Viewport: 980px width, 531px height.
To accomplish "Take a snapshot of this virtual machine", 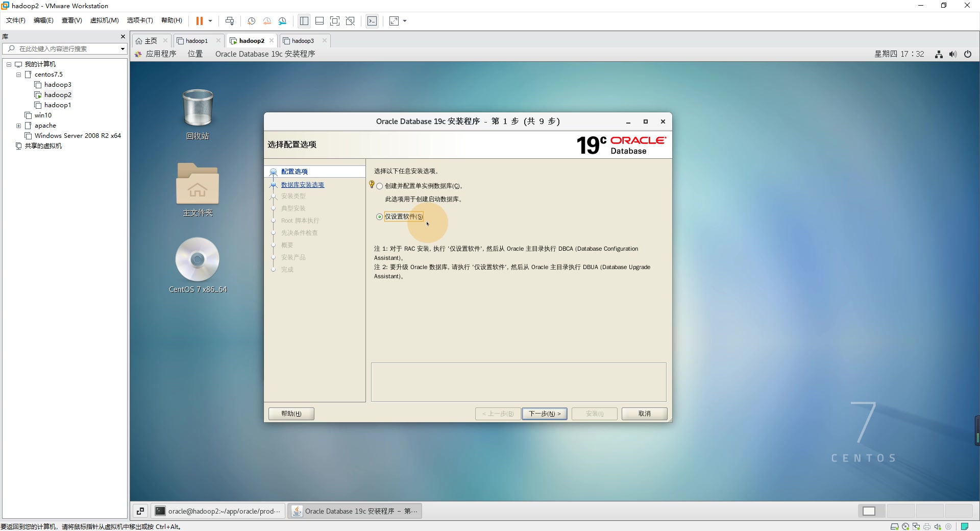I will click(251, 21).
